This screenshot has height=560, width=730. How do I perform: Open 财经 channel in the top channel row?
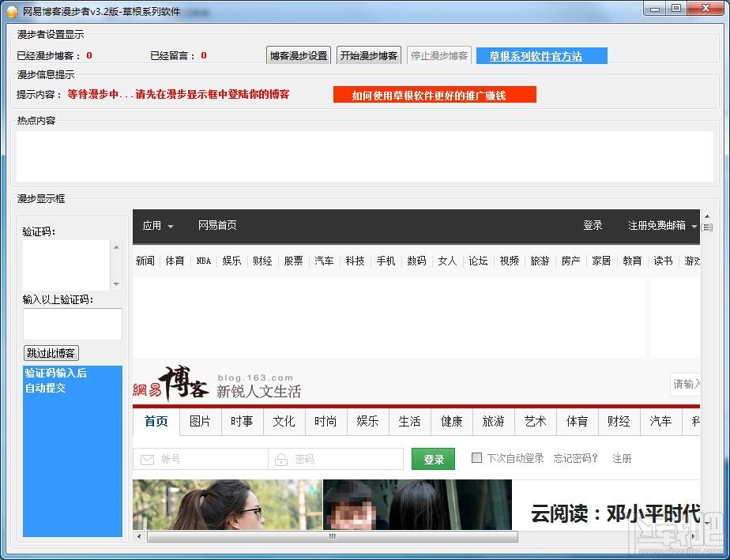point(262,261)
